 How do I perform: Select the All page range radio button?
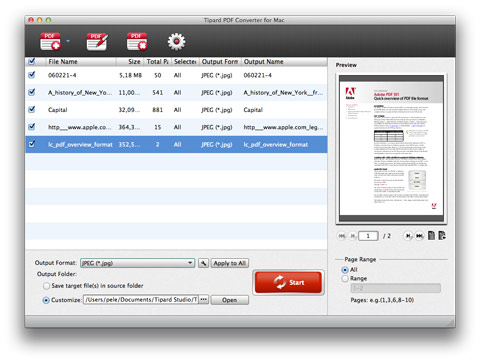coord(345,270)
